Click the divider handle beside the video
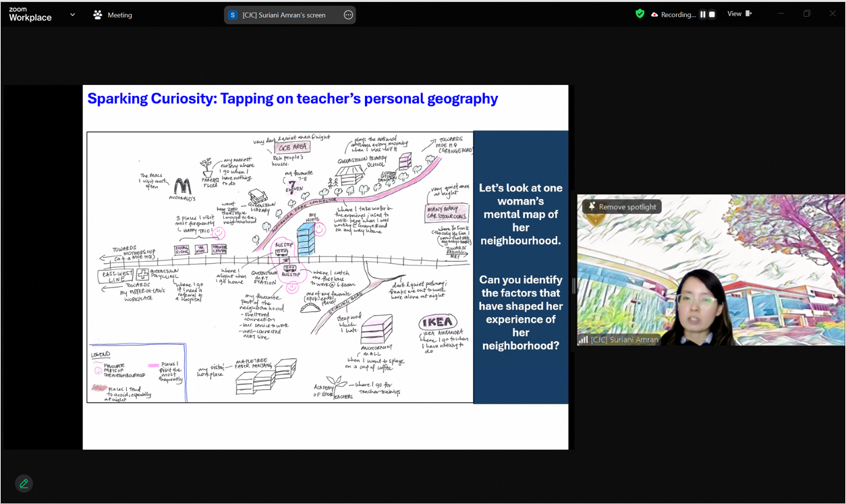Viewport: 846px width, 504px height. coord(573,286)
